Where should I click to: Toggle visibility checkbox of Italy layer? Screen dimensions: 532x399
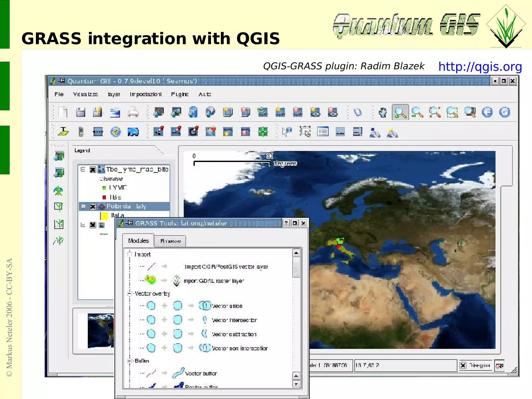coord(93,207)
